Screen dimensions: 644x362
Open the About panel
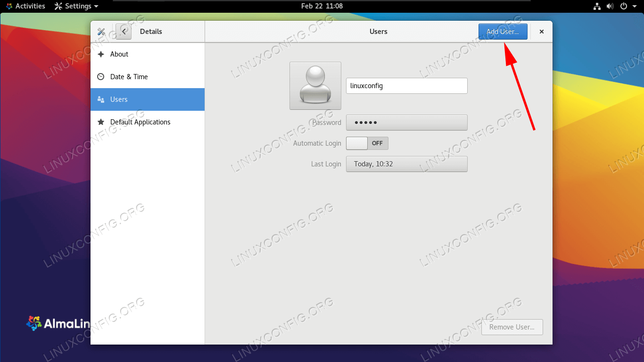pyautogui.click(x=148, y=54)
